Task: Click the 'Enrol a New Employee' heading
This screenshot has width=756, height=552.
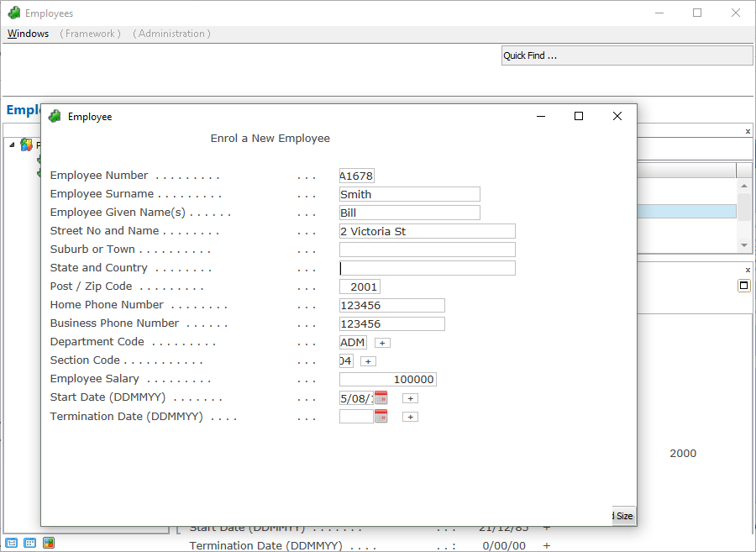Action: coord(270,139)
